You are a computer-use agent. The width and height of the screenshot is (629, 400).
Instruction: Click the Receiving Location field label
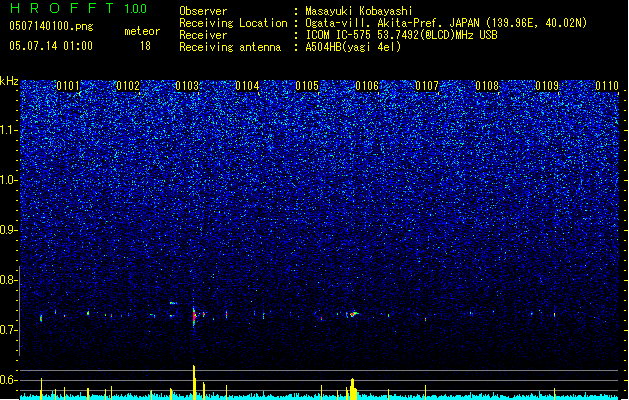(x=233, y=23)
